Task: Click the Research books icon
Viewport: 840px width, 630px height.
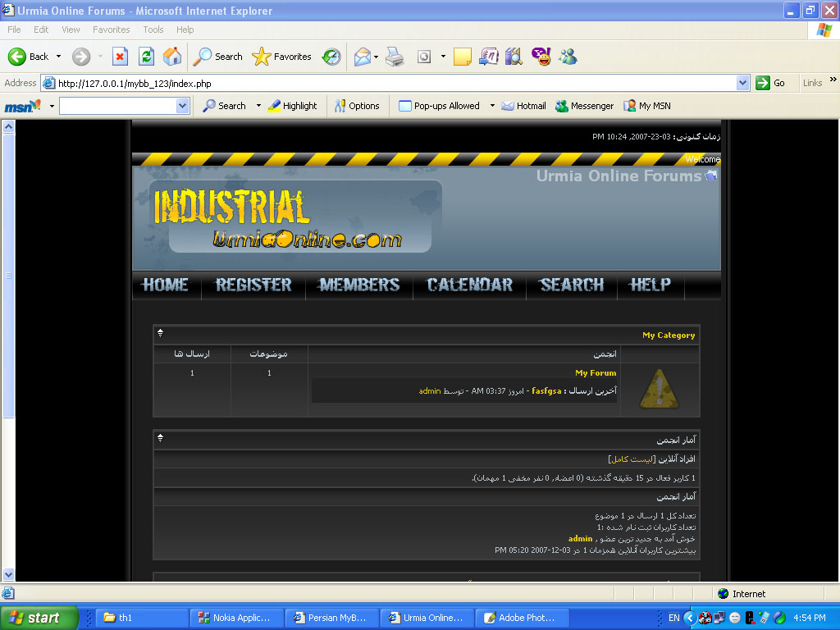Action: point(514,57)
